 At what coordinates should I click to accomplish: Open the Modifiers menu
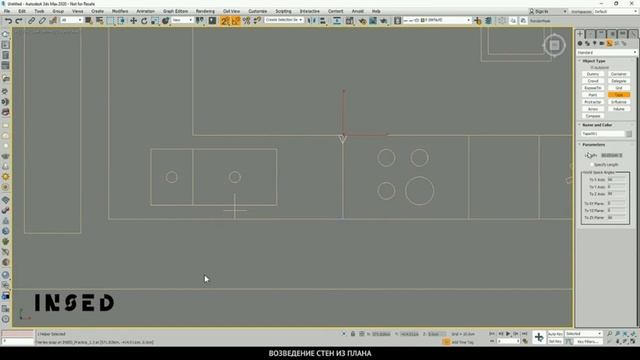click(x=120, y=11)
